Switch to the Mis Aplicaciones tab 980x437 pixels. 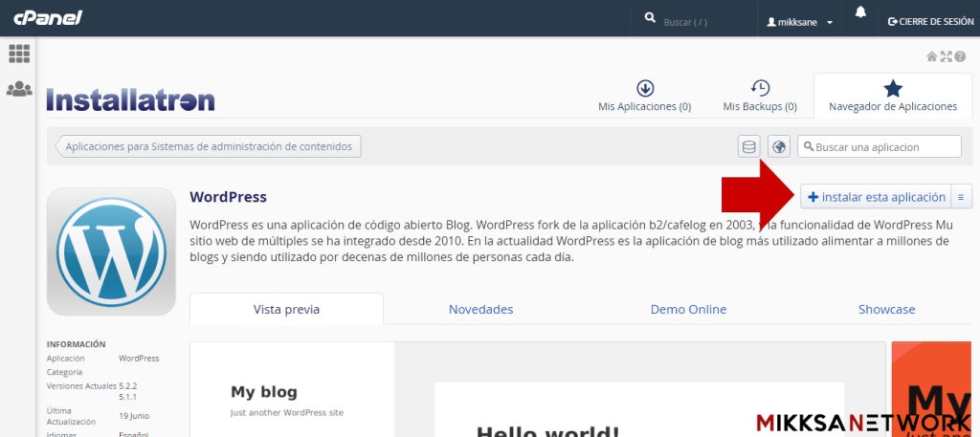(x=644, y=97)
